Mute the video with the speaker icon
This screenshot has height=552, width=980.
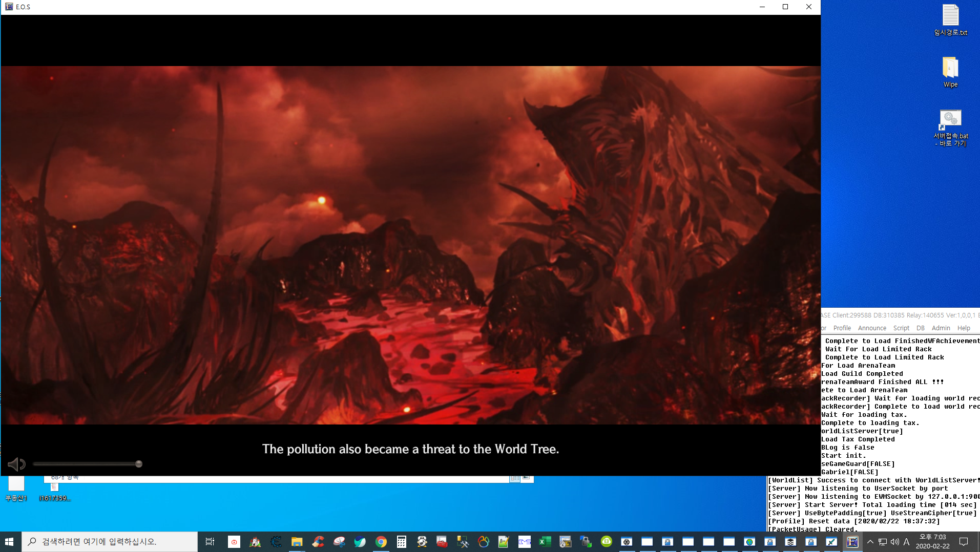(16, 464)
